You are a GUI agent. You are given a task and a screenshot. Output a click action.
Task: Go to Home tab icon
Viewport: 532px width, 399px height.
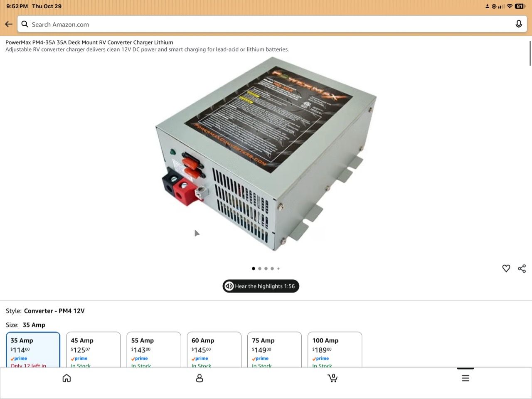coord(66,378)
